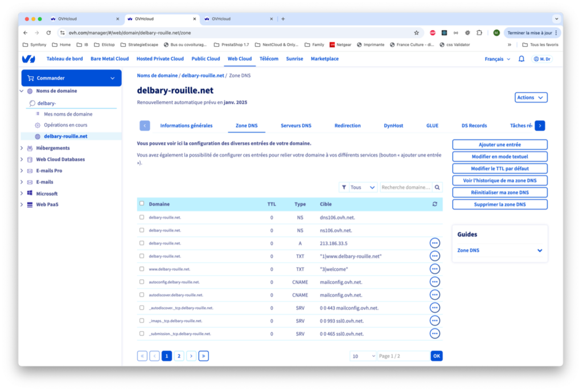
Task: Open the Français language dropdown
Action: [x=497, y=59]
